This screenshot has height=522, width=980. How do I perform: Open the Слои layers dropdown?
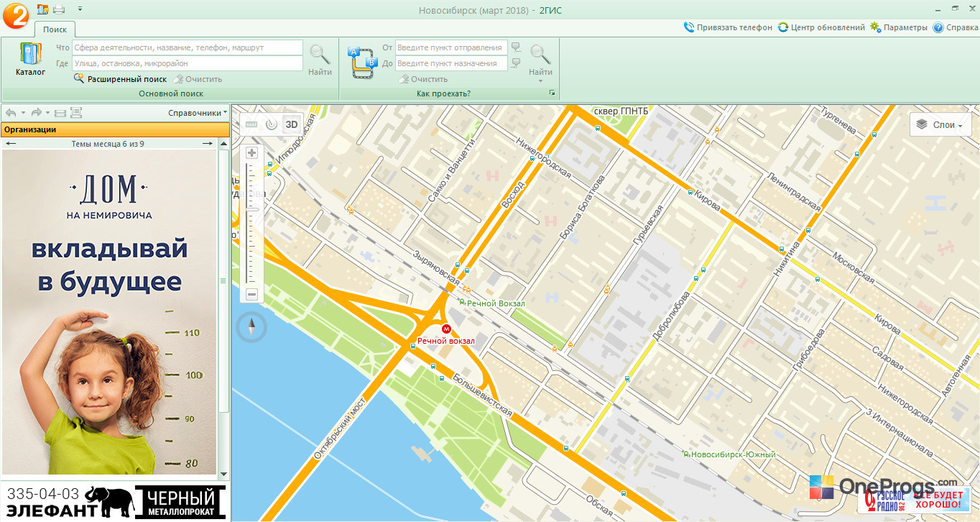(x=940, y=124)
